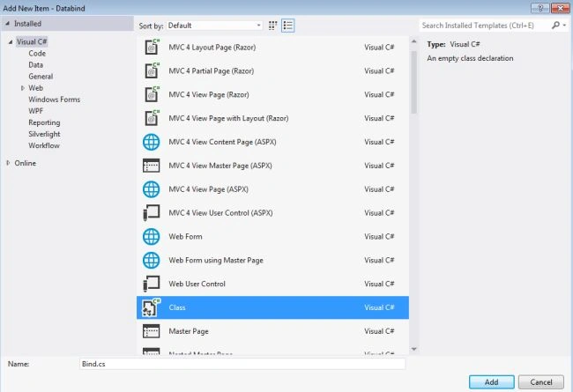The image size is (573, 392).
Task: Switch to medium icons view
Action: click(272, 26)
